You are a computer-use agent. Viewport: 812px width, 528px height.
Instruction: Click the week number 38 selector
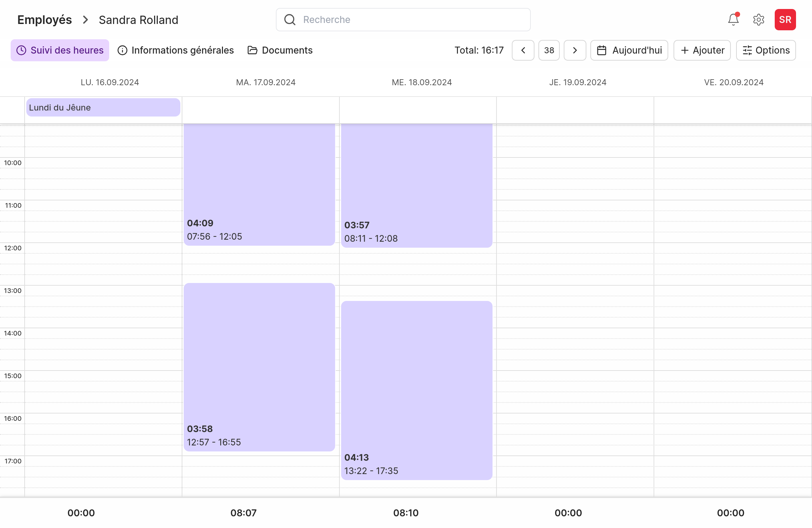549,50
